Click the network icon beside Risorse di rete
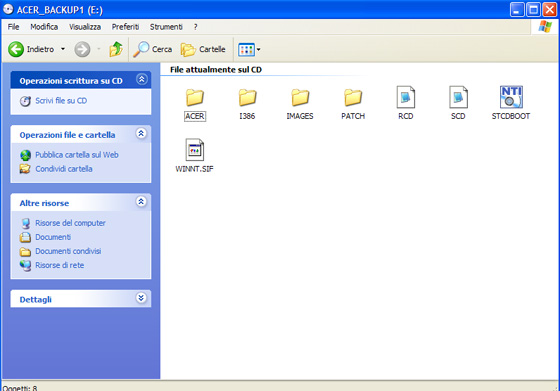Screen dimensions: 560x391 click(x=25, y=266)
